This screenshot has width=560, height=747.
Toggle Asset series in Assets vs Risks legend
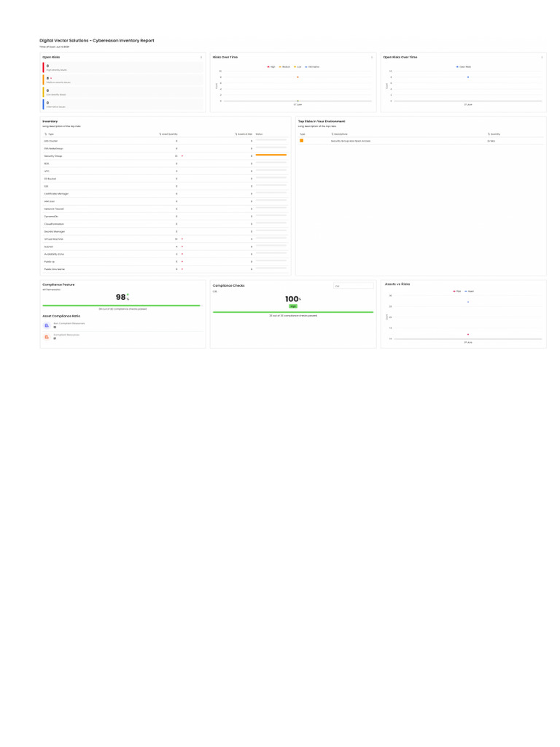tap(470, 291)
